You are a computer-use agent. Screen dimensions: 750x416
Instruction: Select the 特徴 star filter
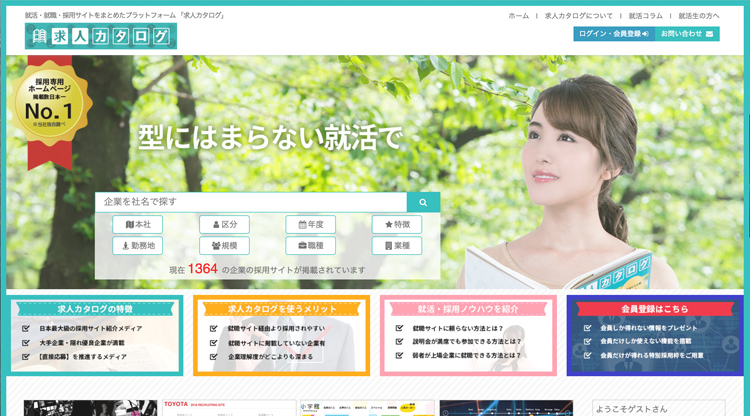point(396,225)
